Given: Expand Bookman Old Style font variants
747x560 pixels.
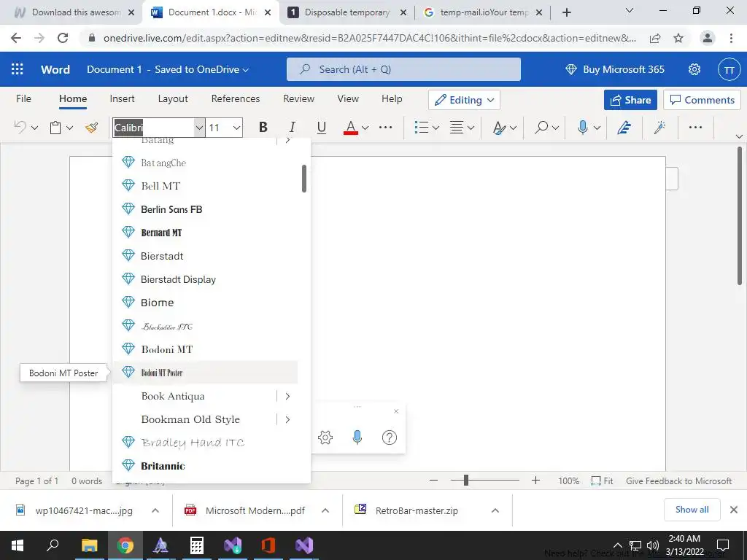Looking at the screenshot, I should click(287, 419).
